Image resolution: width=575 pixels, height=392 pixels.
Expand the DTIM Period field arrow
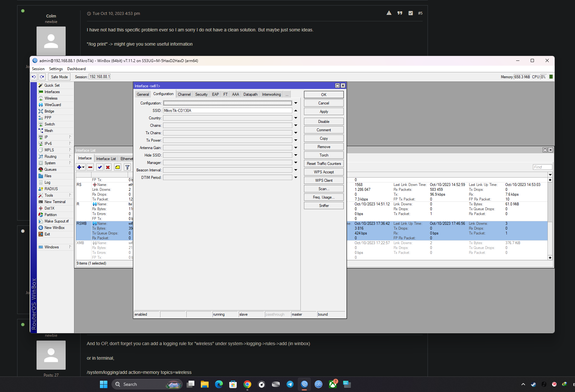click(x=296, y=178)
